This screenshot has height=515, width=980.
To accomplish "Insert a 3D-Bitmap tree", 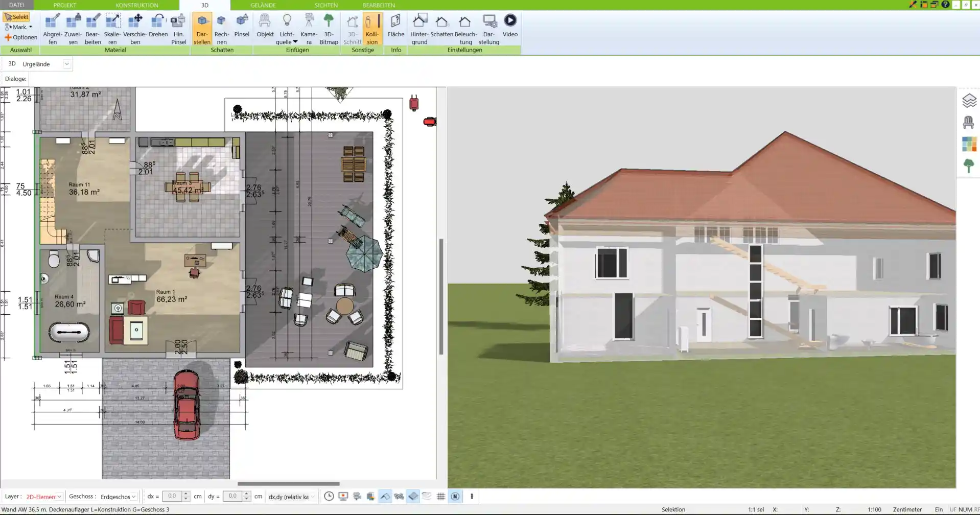I will coord(329,29).
